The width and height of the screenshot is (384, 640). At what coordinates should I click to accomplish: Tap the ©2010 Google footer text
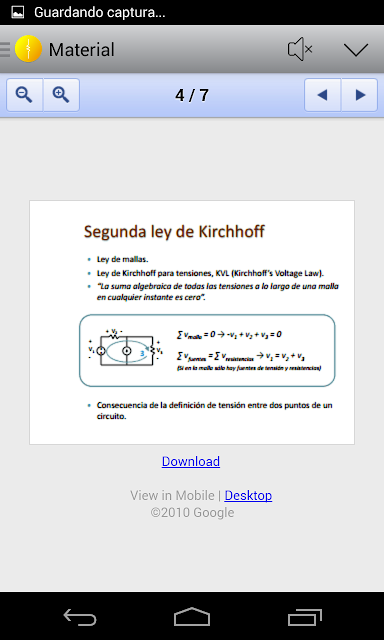click(192, 513)
